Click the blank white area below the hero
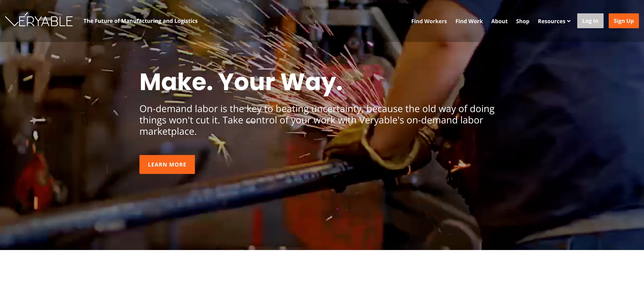The image size is (644, 284). coord(322,267)
